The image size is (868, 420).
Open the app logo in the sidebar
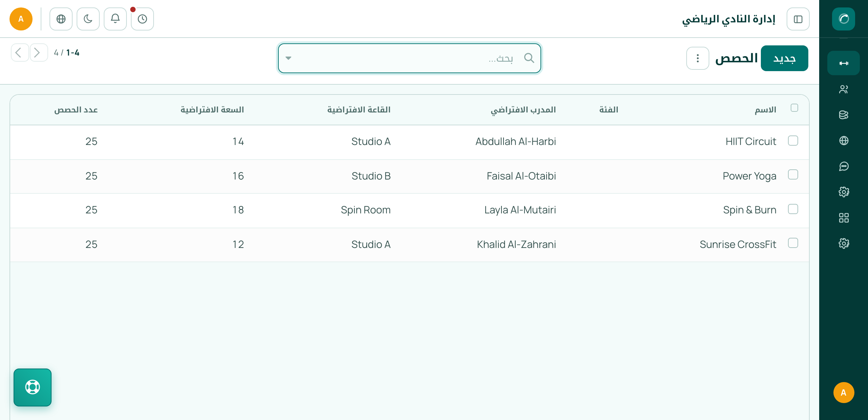click(843, 19)
